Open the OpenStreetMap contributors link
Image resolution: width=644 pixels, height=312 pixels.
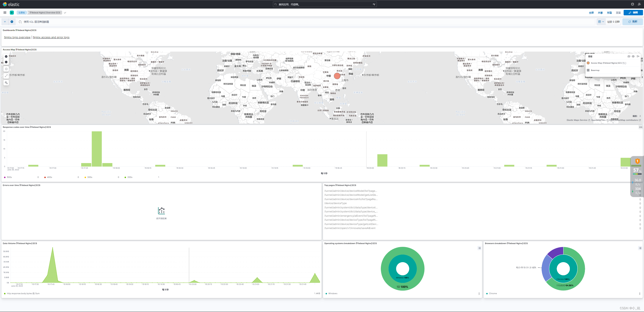(625, 120)
